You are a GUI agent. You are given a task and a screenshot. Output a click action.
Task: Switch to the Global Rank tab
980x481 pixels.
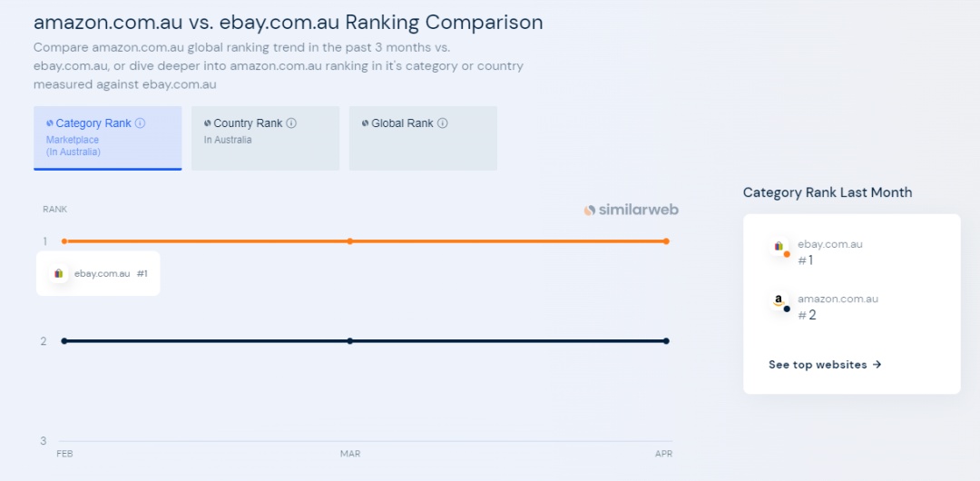point(423,138)
